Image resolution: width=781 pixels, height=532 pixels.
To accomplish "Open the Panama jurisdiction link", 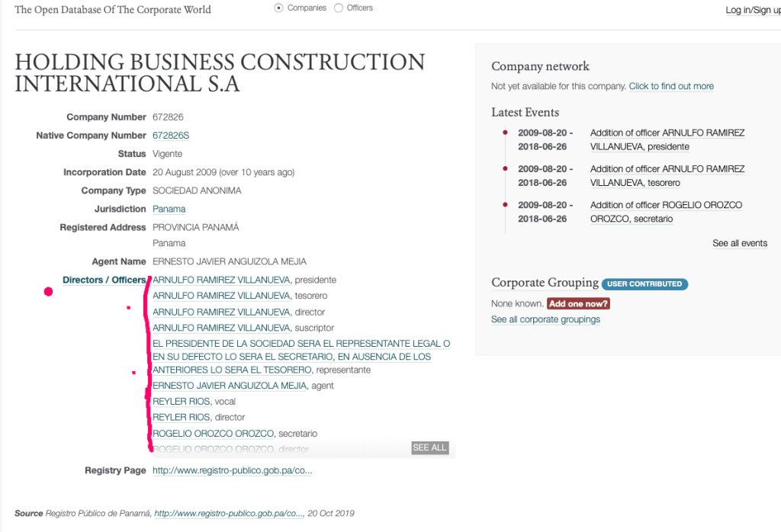I will pos(169,209).
